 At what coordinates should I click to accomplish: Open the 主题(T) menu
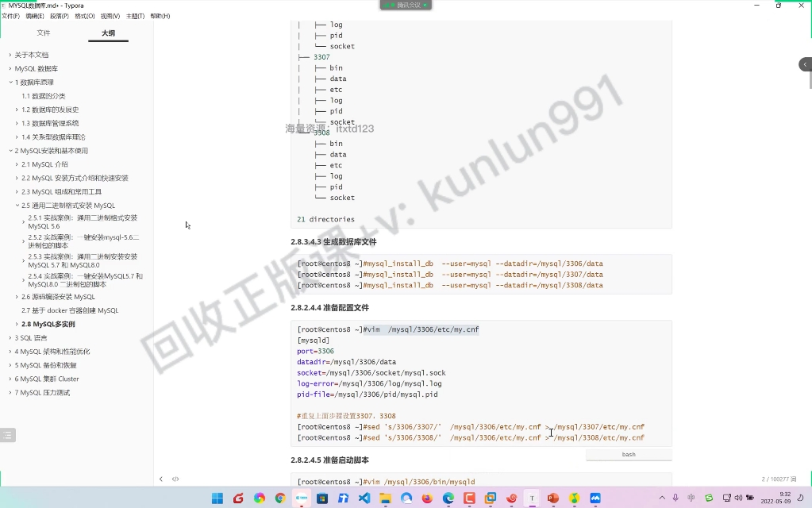coord(135,16)
